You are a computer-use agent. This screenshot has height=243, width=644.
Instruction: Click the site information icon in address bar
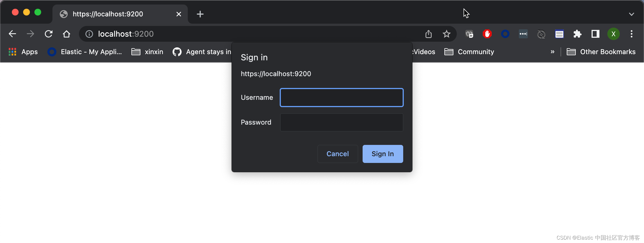click(x=89, y=34)
